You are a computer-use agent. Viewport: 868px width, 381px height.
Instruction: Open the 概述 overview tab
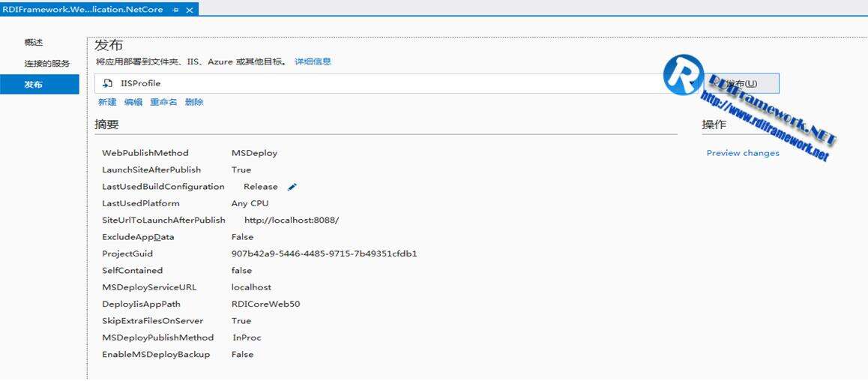33,43
